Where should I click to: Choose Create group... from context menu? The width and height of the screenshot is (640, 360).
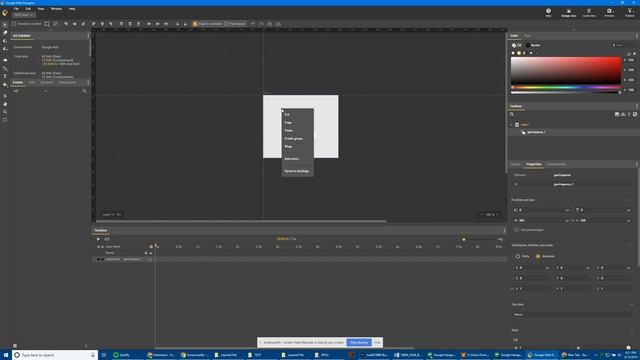pos(298,139)
